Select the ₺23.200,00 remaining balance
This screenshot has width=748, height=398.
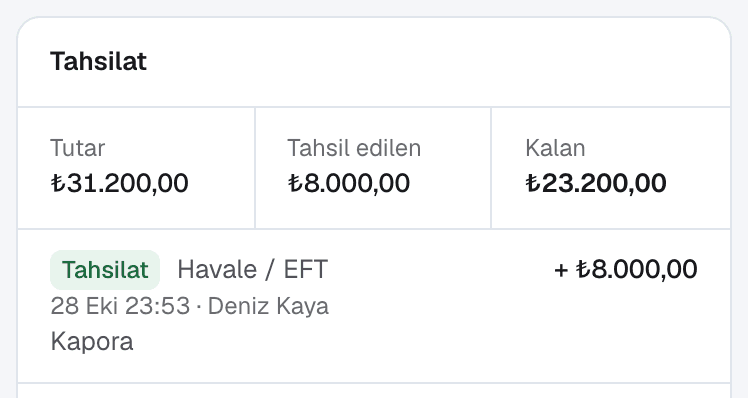tap(596, 183)
